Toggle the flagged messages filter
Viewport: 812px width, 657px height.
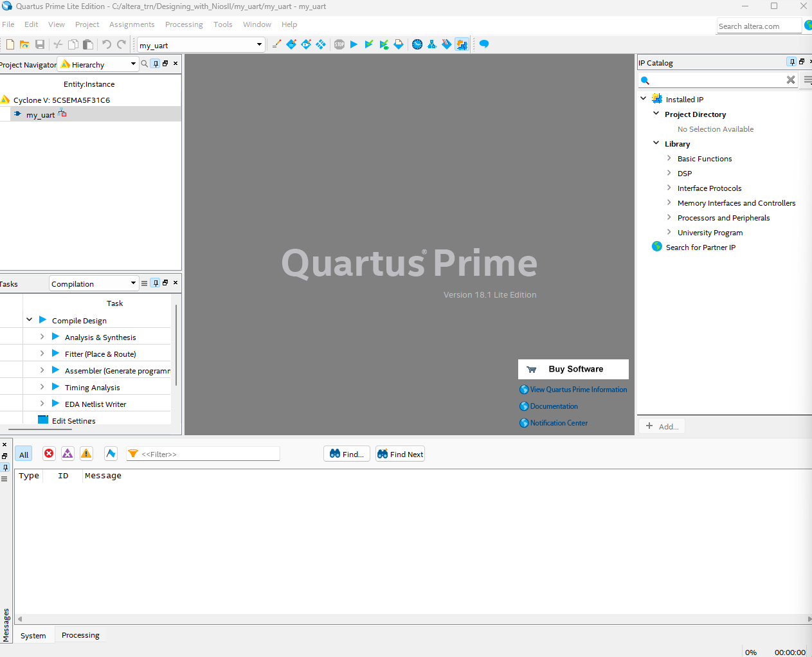point(111,453)
